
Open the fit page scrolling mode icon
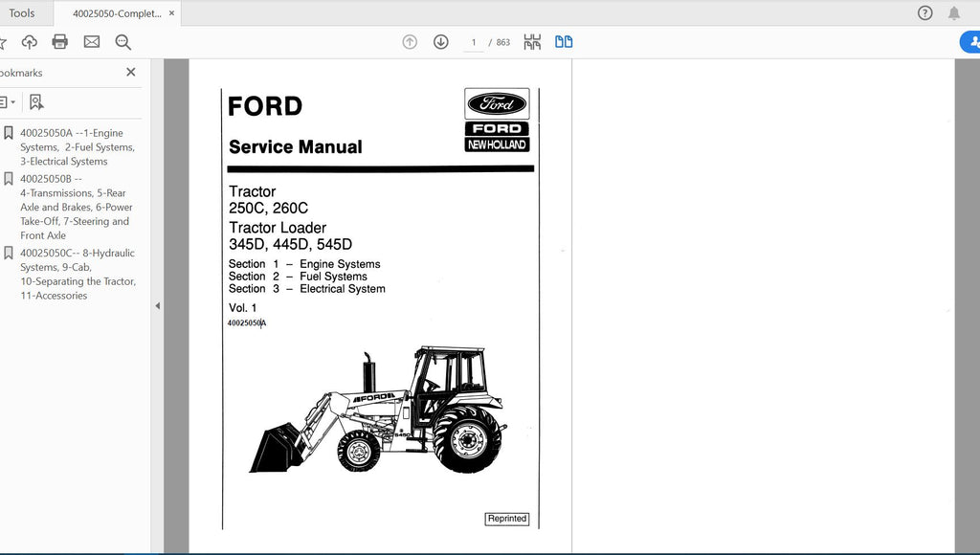point(532,42)
